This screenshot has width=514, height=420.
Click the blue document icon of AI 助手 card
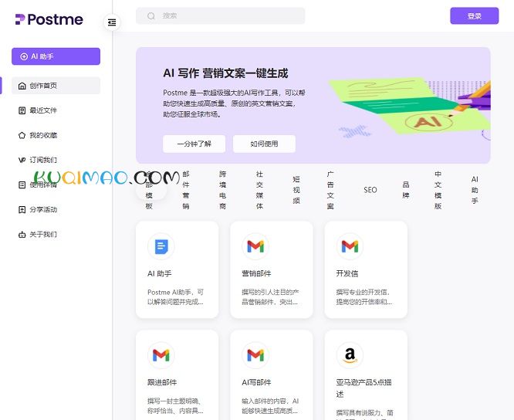161,246
